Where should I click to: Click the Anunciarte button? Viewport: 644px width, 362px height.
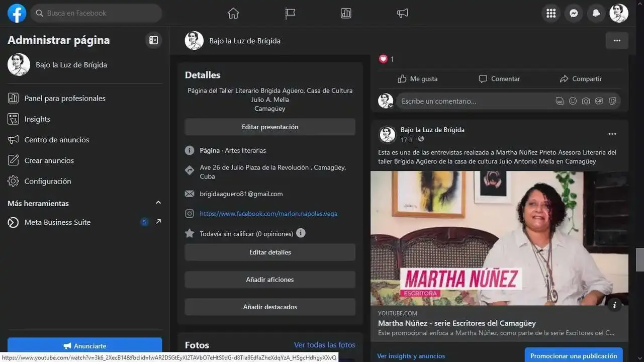[84, 346]
